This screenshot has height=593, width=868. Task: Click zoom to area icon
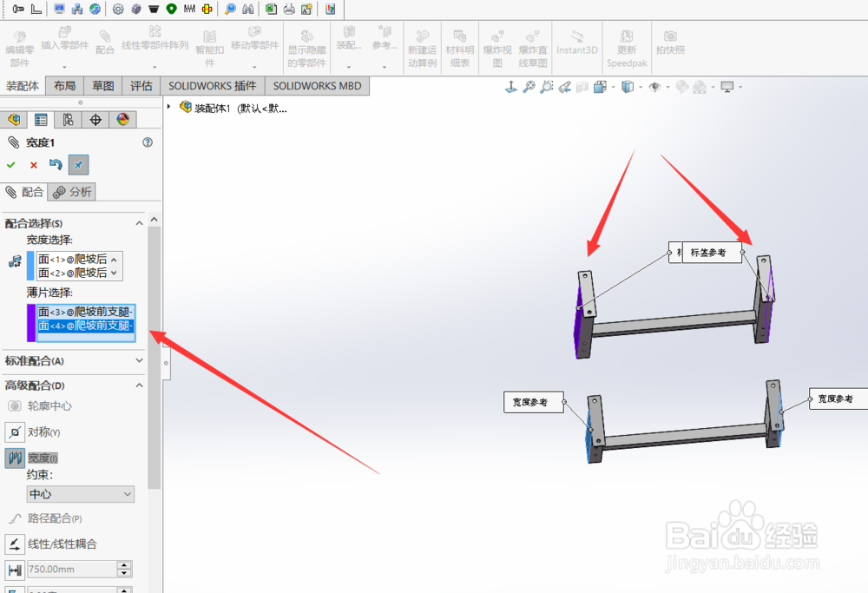tap(546, 87)
